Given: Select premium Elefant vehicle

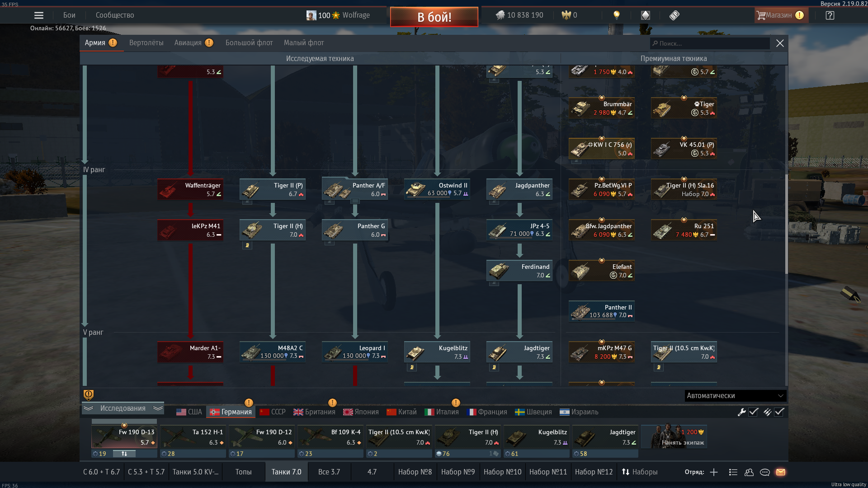Looking at the screenshot, I should click(602, 271).
